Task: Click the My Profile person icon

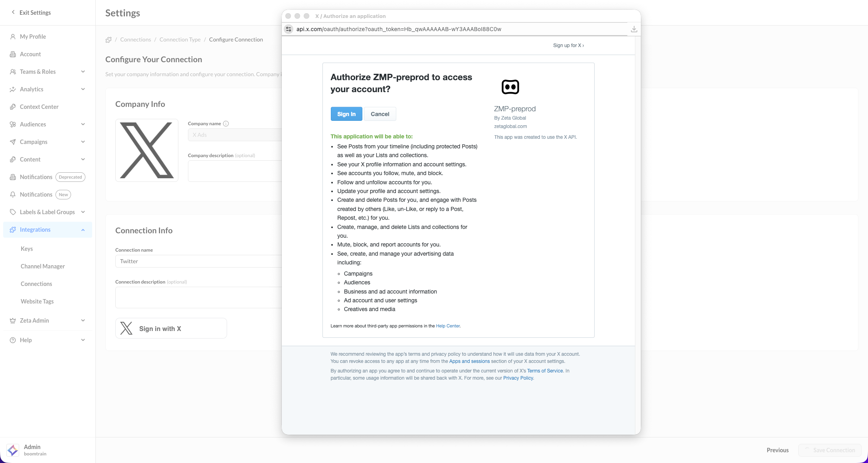Action: (13, 37)
